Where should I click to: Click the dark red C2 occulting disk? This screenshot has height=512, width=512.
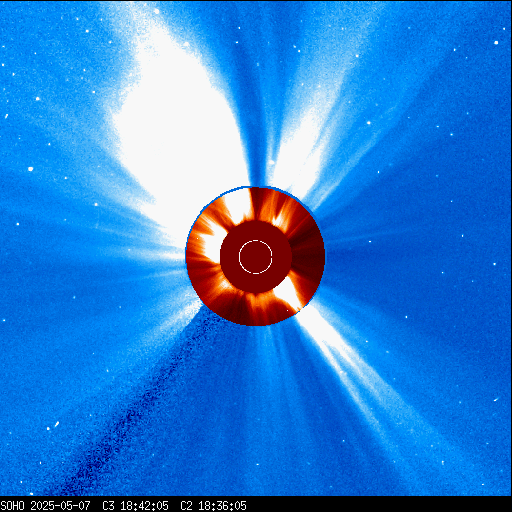256,257
